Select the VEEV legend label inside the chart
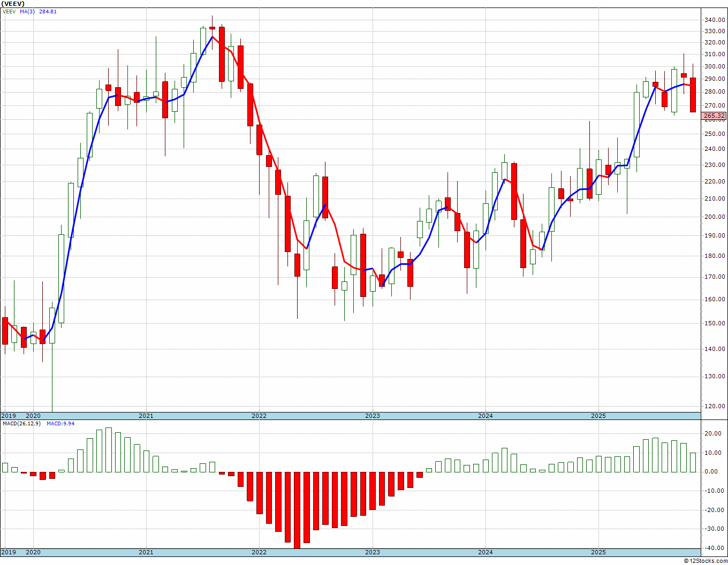 click(9, 11)
